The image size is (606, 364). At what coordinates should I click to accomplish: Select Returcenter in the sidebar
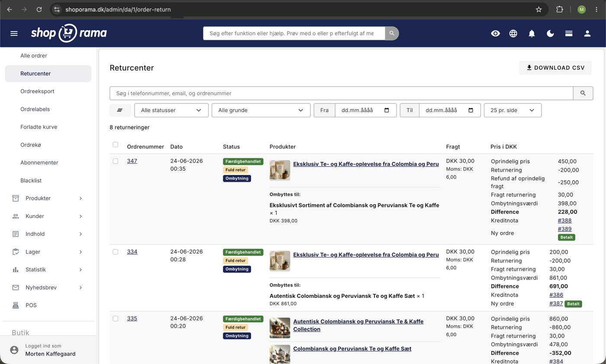coord(48,74)
